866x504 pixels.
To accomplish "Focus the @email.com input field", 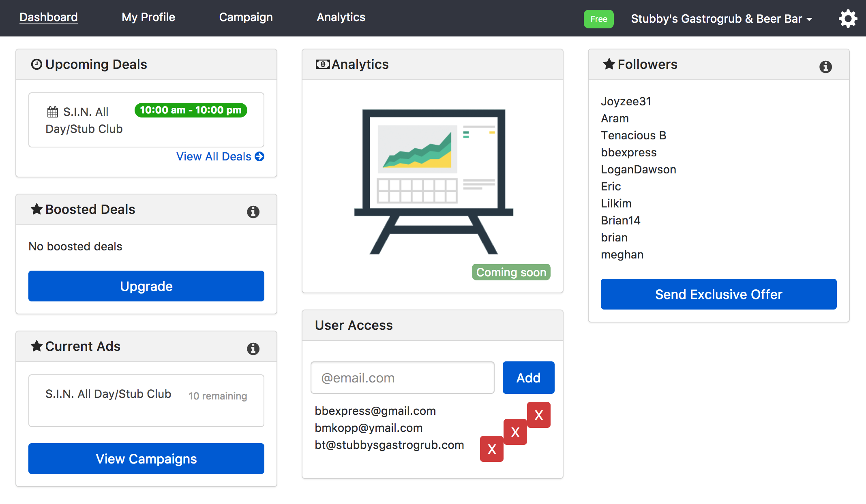I will coord(403,378).
